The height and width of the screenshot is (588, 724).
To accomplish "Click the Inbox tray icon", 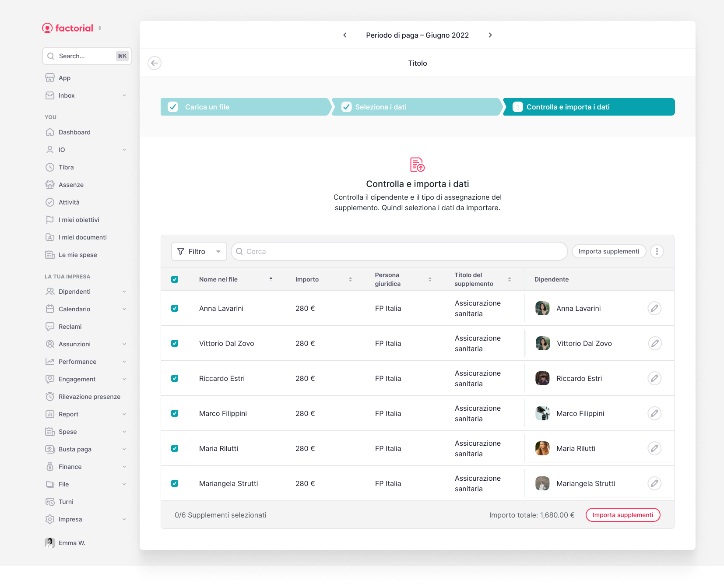I will click(x=50, y=95).
